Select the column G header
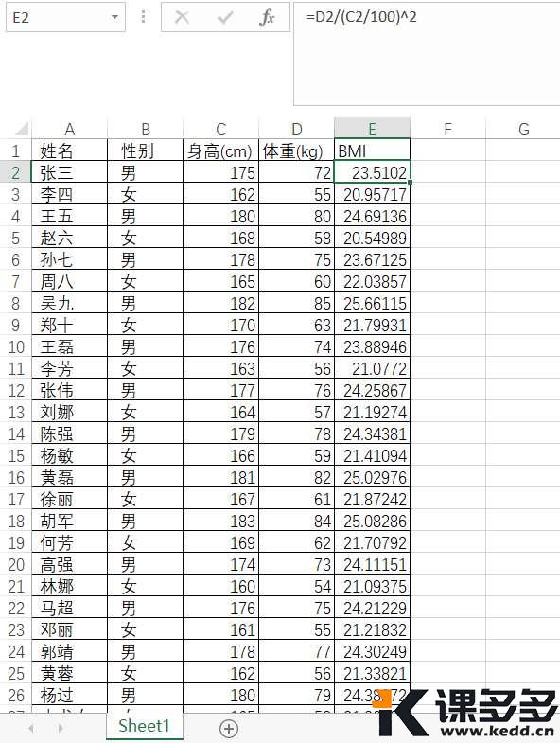560x743 pixels. [523, 129]
